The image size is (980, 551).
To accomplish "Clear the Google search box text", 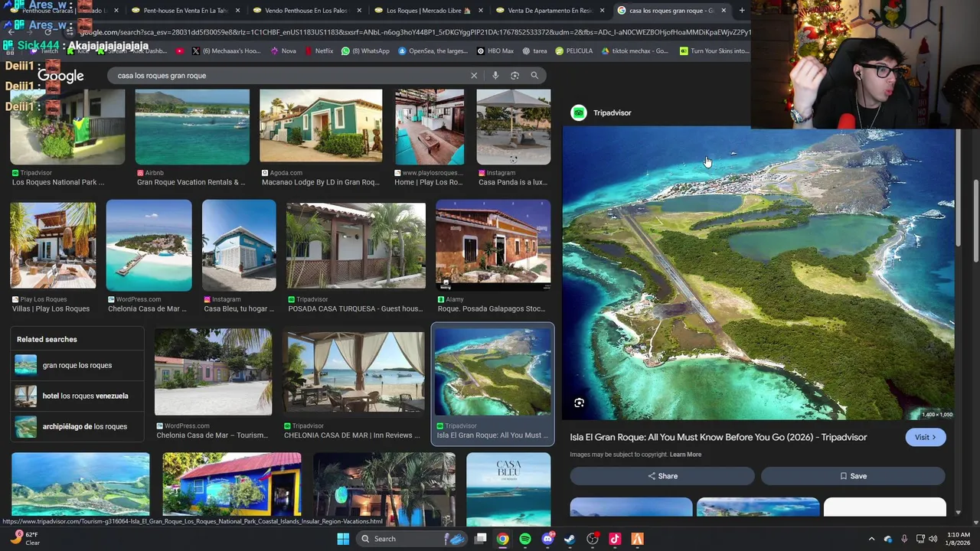I will coord(474,76).
